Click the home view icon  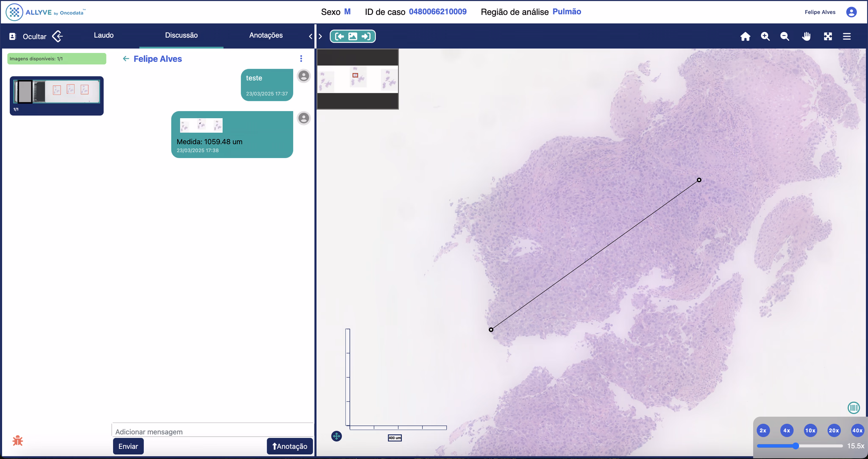pos(745,36)
